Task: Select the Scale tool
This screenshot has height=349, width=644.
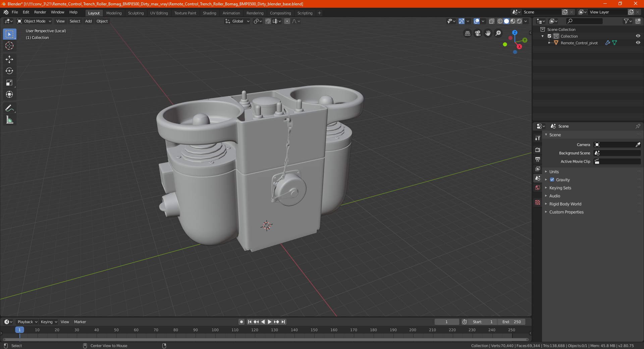Action: pos(9,83)
